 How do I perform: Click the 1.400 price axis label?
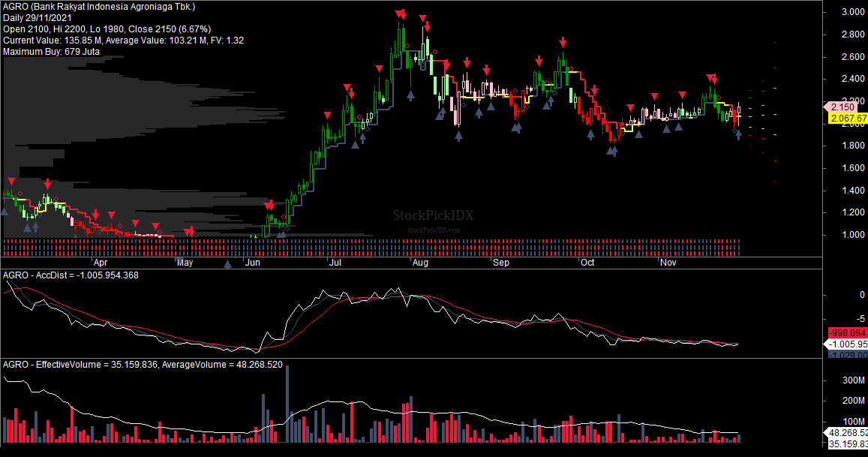point(853,190)
